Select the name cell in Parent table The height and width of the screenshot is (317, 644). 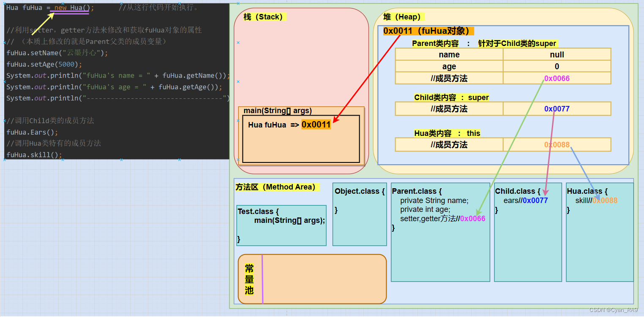click(x=449, y=54)
